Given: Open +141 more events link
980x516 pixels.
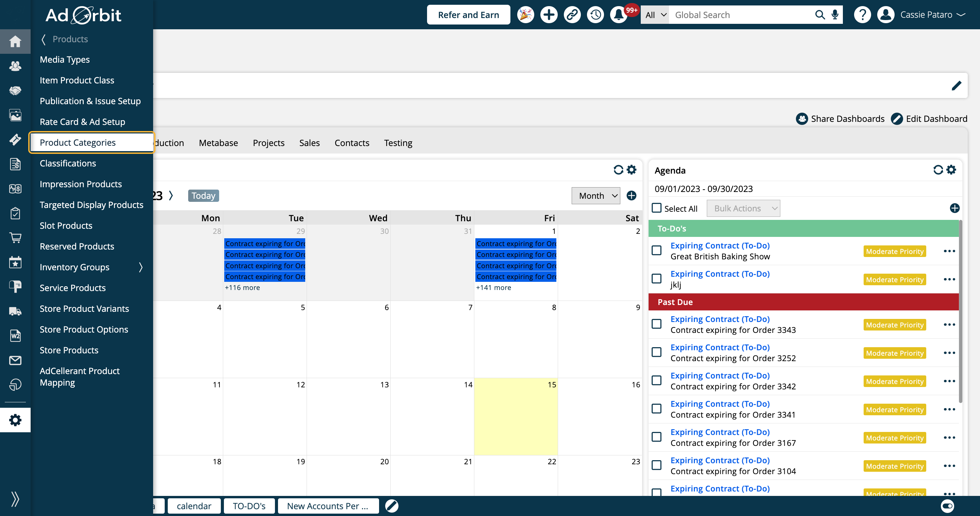Looking at the screenshot, I should pos(493,288).
